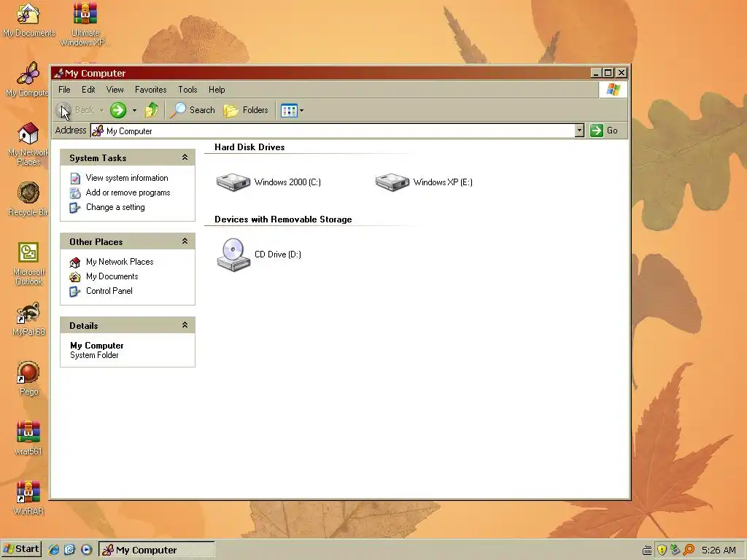The image size is (747, 560).
Task: Open the Forward history dropdown arrow
Action: [134, 111]
